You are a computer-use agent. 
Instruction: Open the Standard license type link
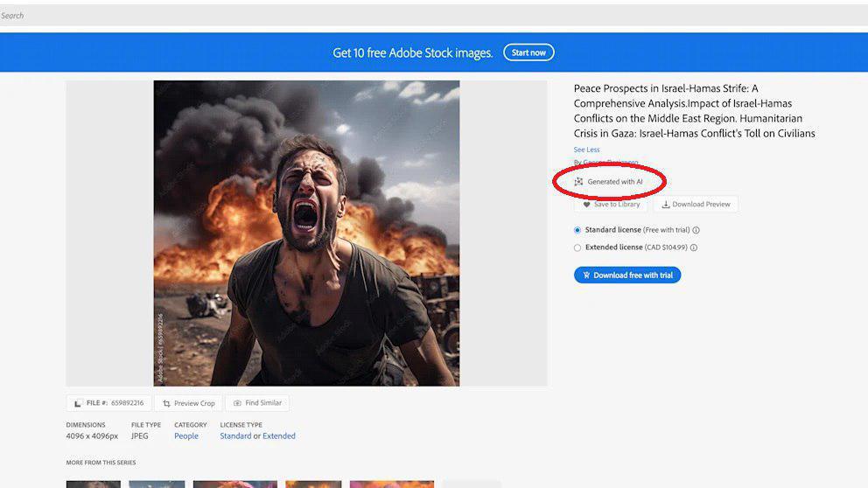[x=235, y=436]
